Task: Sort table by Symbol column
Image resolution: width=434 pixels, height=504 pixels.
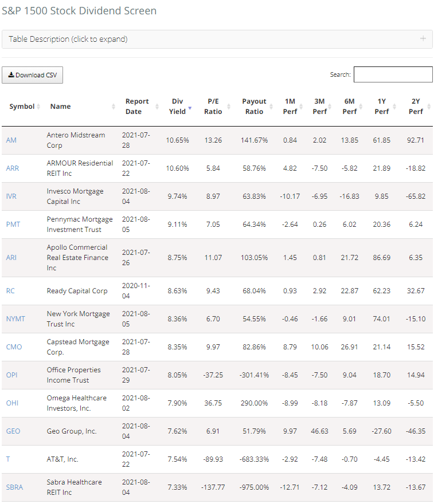Action: click(x=22, y=107)
